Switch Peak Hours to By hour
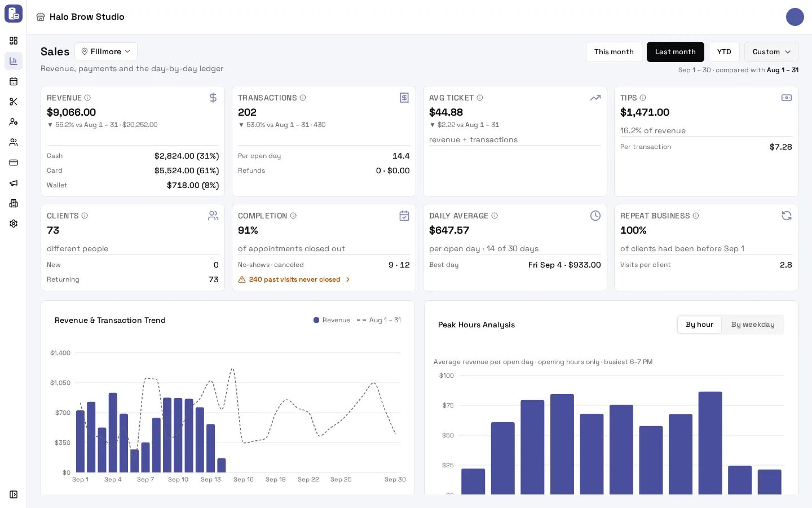 pyautogui.click(x=699, y=325)
